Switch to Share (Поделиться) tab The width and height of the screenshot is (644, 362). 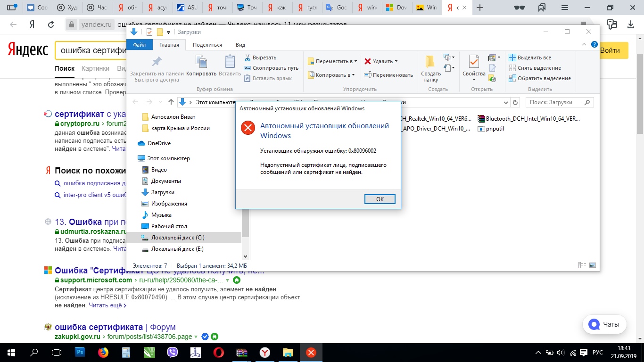(207, 45)
